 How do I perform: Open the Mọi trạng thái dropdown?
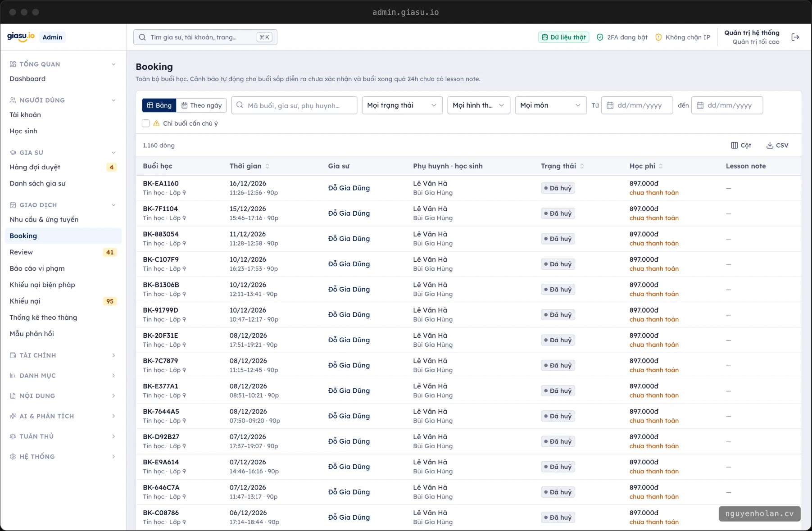402,105
